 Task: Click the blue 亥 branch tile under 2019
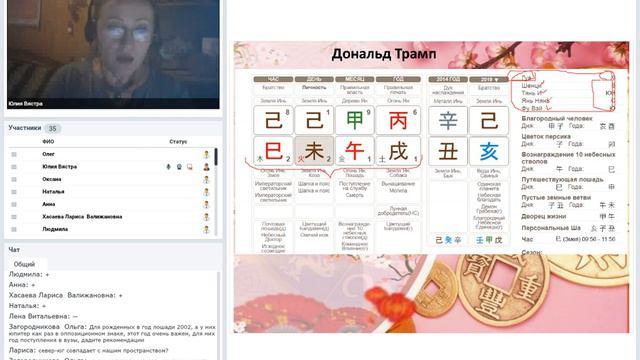click(489, 151)
